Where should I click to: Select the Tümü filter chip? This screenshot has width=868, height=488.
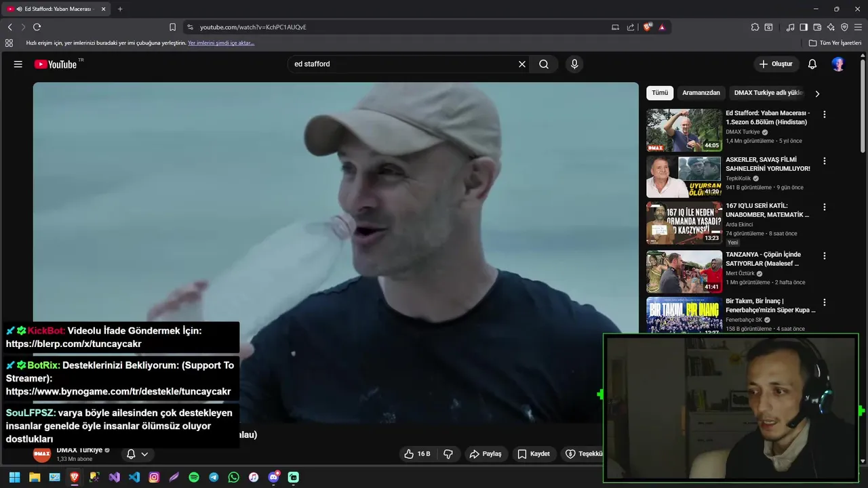(660, 93)
